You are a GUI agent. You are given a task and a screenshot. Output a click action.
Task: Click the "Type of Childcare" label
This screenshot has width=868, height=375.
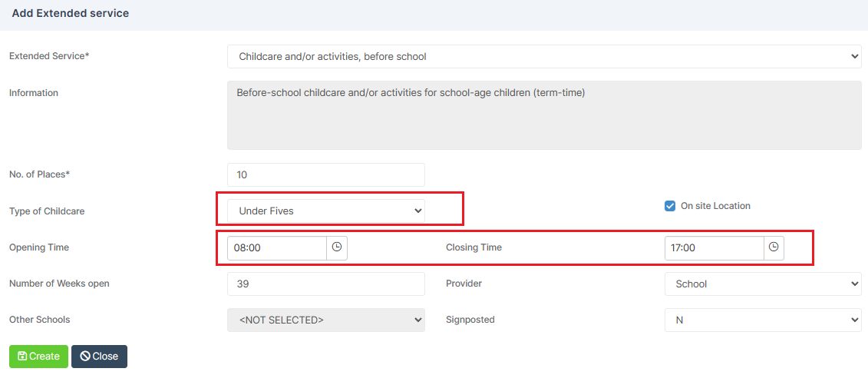[x=47, y=211]
